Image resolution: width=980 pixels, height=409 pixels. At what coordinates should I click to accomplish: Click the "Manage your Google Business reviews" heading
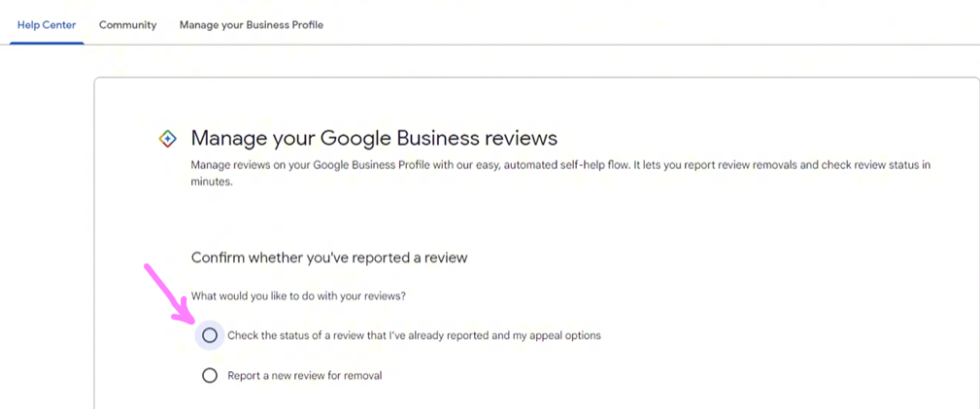pos(374,138)
